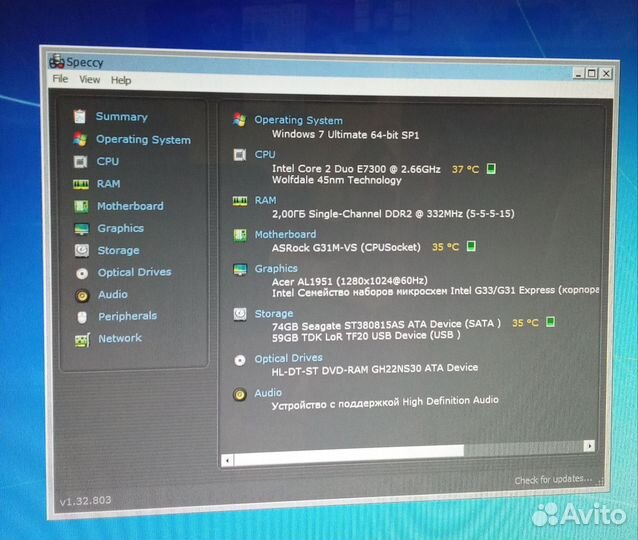The width and height of the screenshot is (638, 540).
Task: Click Storage heading link in summary
Action: tap(273, 314)
